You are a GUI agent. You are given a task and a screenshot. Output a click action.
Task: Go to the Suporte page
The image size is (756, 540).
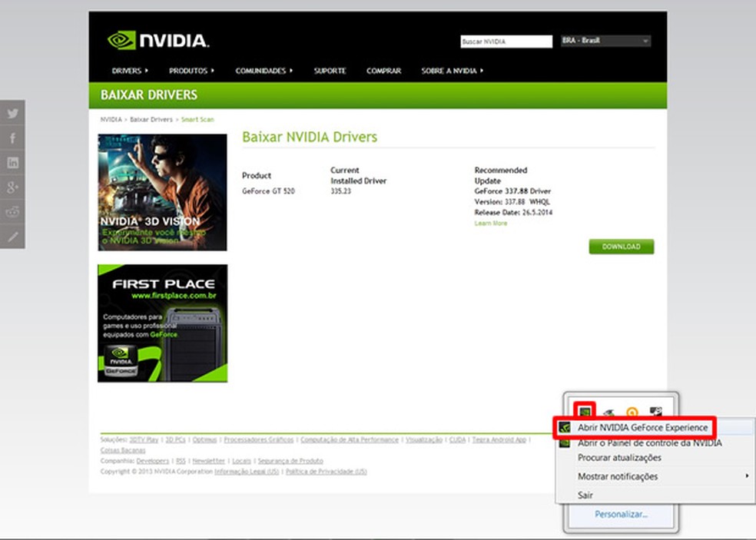click(330, 71)
